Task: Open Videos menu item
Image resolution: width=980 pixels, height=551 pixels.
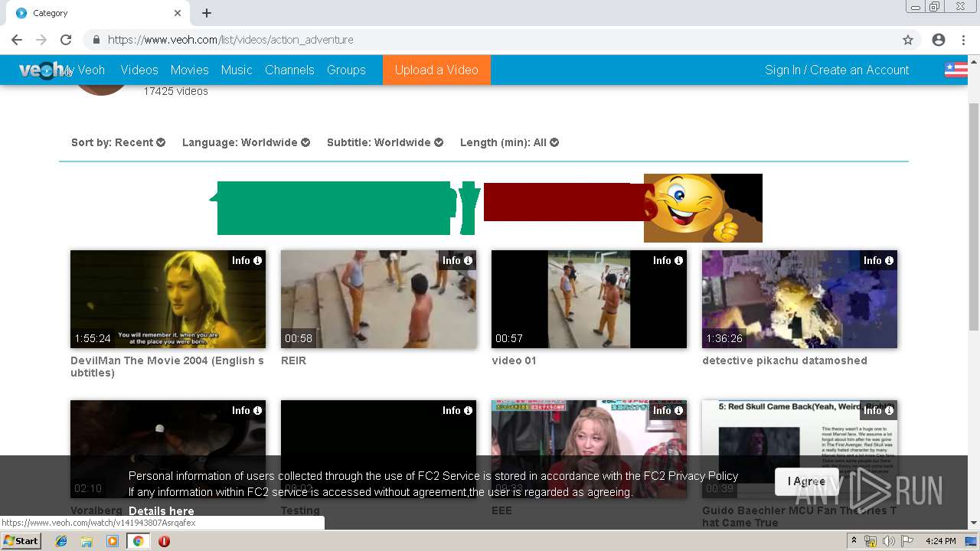Action: (x=139, y=70)
